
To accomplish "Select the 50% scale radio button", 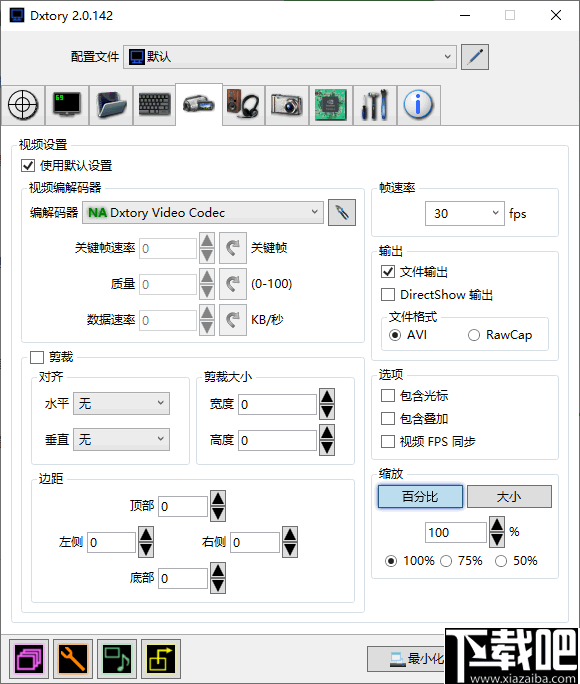I will coord(501,561).
